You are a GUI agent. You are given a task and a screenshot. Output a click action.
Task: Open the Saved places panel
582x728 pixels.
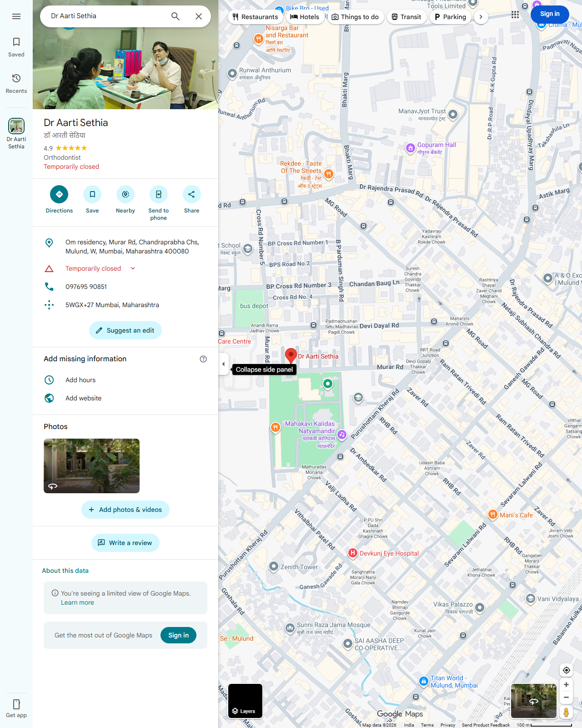16,47
